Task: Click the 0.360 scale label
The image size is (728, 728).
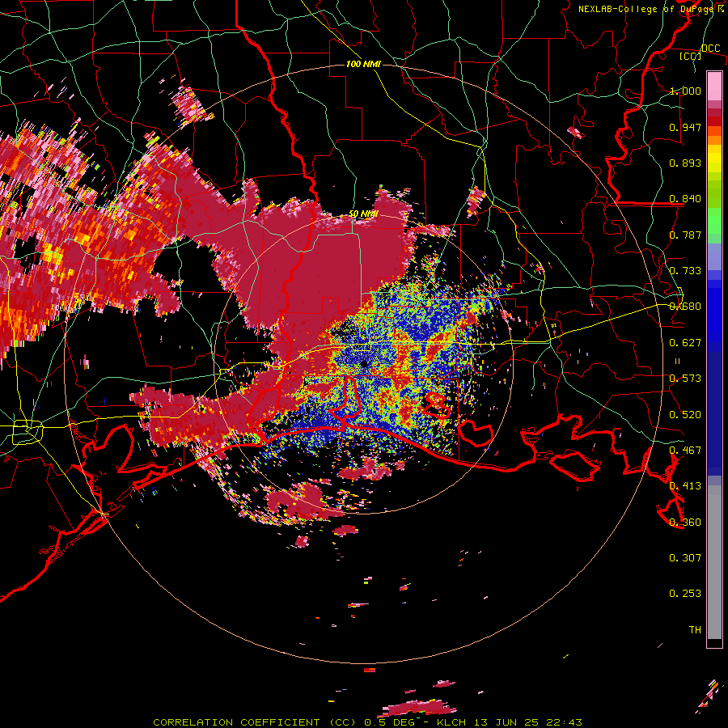Action: click(x=685, y=523)
